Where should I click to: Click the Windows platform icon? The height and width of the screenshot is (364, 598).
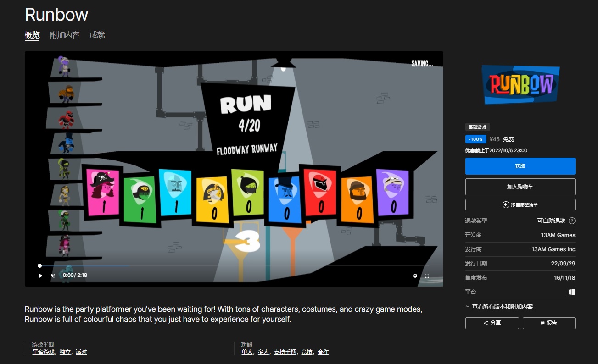(x=572, y=292)
